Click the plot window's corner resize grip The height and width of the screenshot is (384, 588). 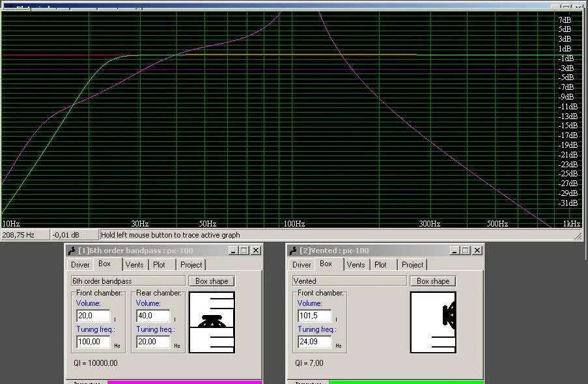(578, 236)
